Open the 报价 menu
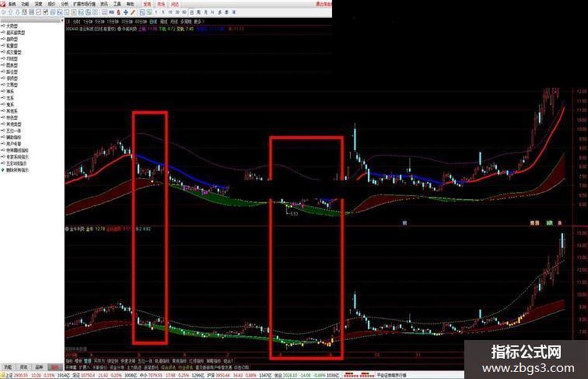 tap(52, 4)
